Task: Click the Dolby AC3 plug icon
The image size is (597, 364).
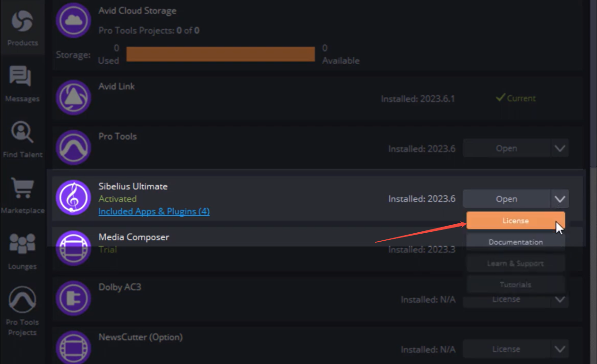Action: pos(73,298)
